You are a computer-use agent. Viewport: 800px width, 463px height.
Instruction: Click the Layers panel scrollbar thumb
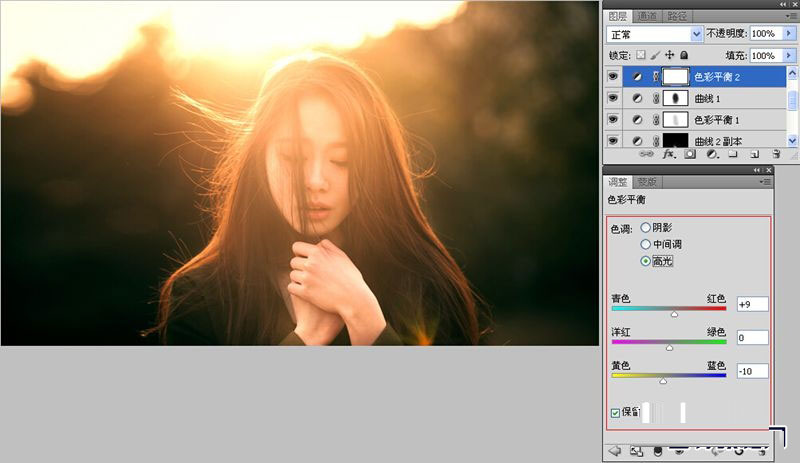[792, 99]
